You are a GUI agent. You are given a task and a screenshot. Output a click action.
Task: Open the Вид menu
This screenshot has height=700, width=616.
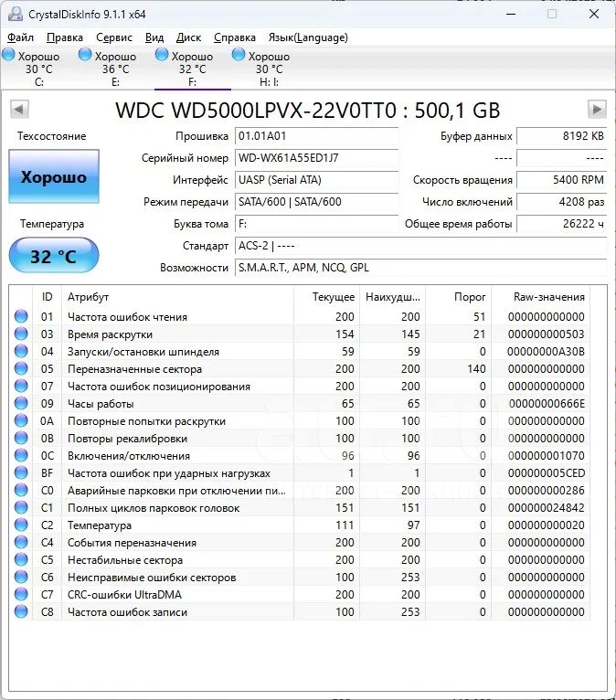click(154, 37)
